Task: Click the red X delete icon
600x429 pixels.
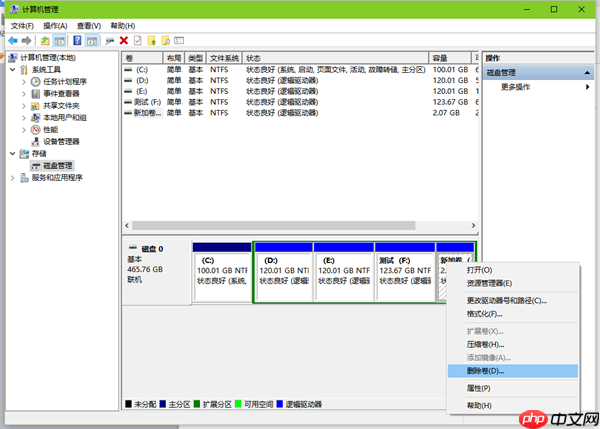Action: [124, 41]
